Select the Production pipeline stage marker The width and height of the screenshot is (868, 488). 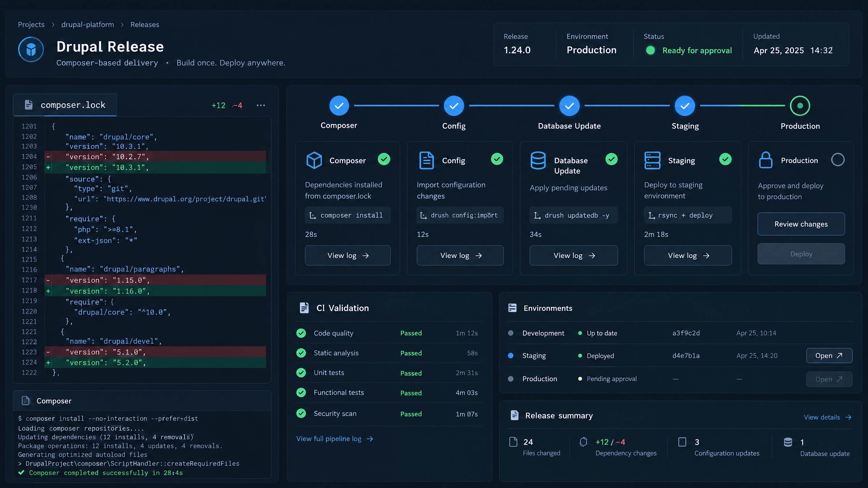pyautogui.click(x=800, y=106)
